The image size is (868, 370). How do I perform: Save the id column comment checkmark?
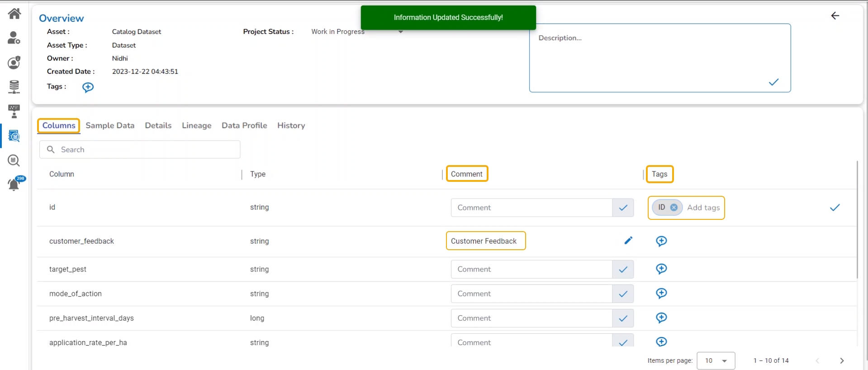623,208
